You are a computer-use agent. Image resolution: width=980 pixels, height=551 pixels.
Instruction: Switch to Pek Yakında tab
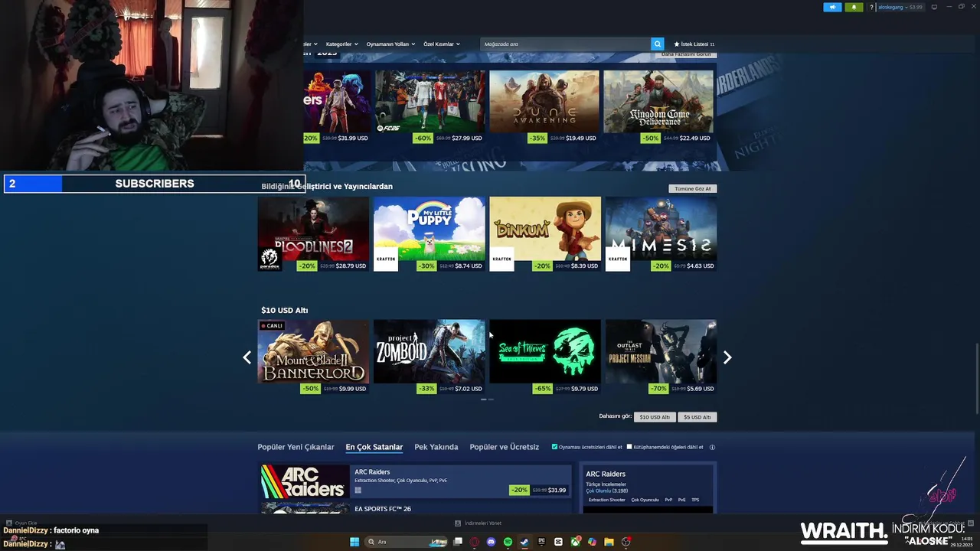tap(436, 447)
